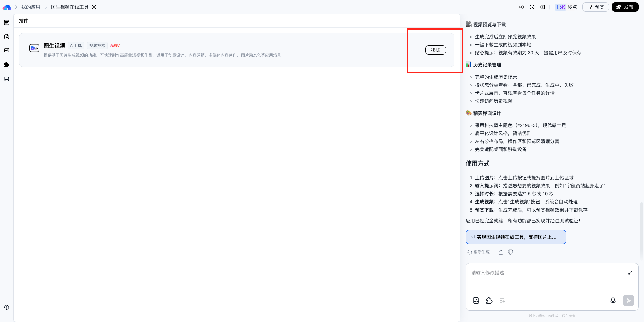644x322 pixels.
Task: Click the 预览 preview button
Action: (596, 7)
